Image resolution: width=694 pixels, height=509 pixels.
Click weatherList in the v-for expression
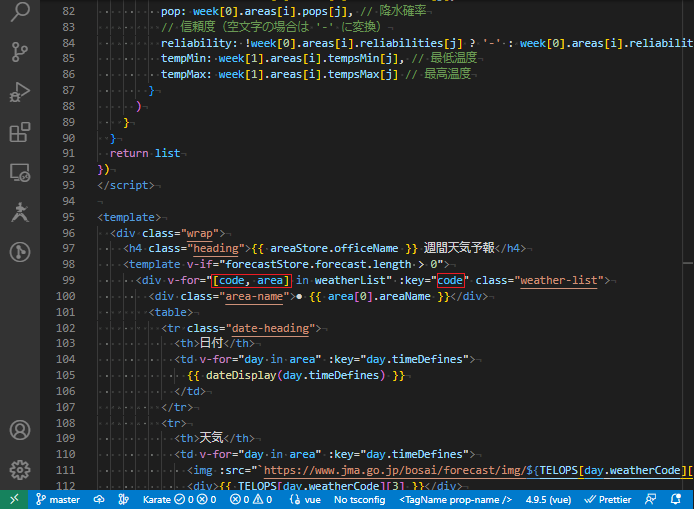(x=350, y=281)
